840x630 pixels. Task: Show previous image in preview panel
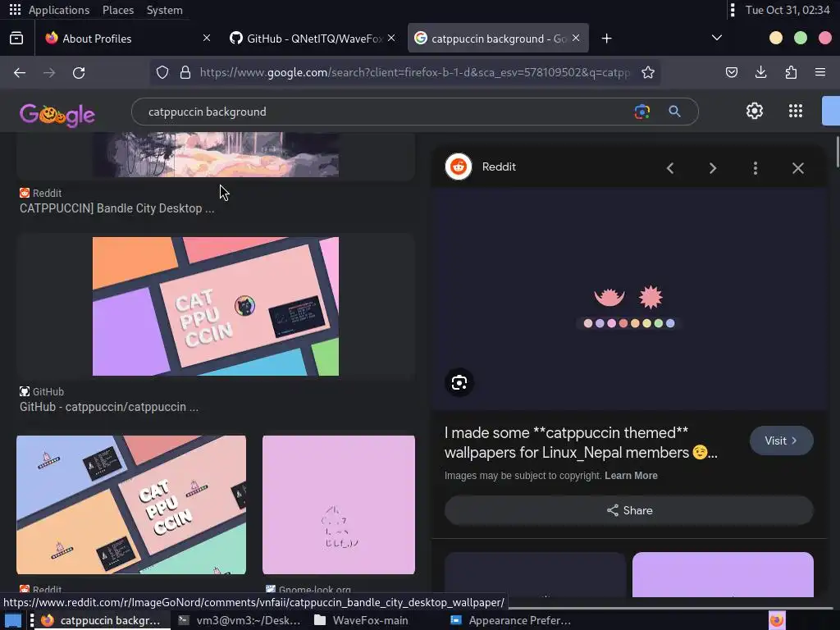pos(669,168)
